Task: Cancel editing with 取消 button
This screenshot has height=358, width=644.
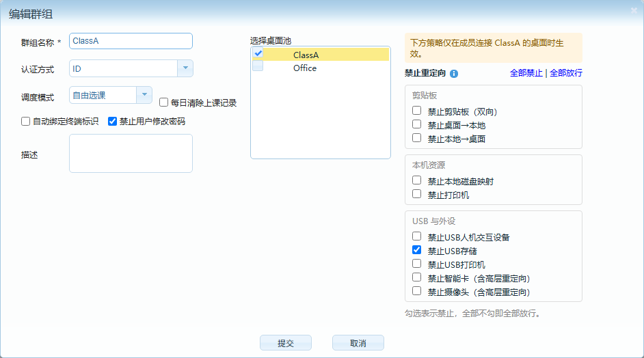Action: click(358, 343)
